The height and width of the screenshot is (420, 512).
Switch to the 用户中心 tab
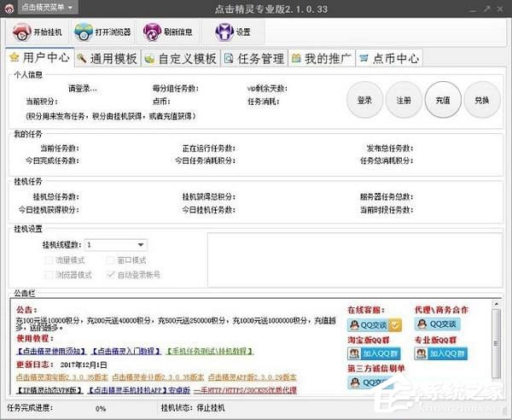coord(40,57)
